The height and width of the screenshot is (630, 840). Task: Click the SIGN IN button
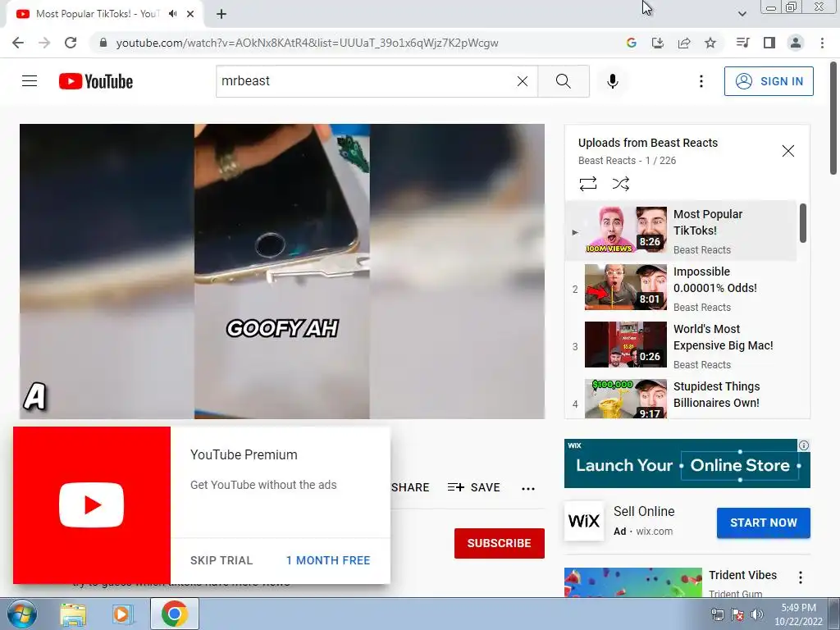[769, 81]
